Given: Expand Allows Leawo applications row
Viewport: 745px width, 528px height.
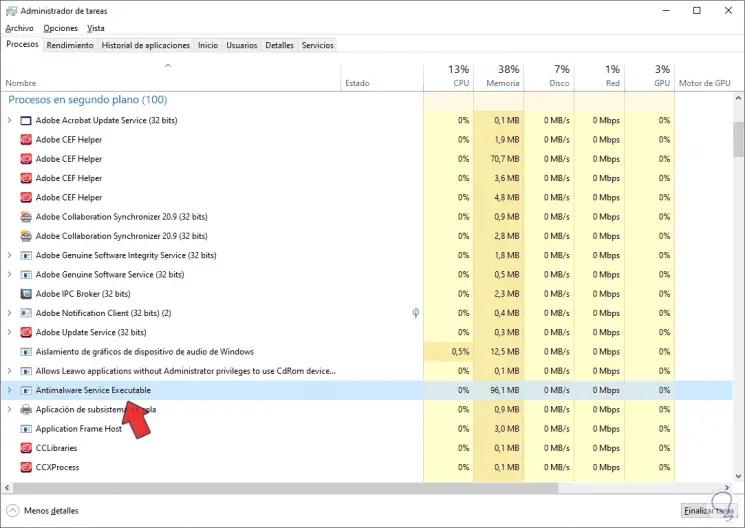Looking at the screenshot, I should (x=9, y=371).
